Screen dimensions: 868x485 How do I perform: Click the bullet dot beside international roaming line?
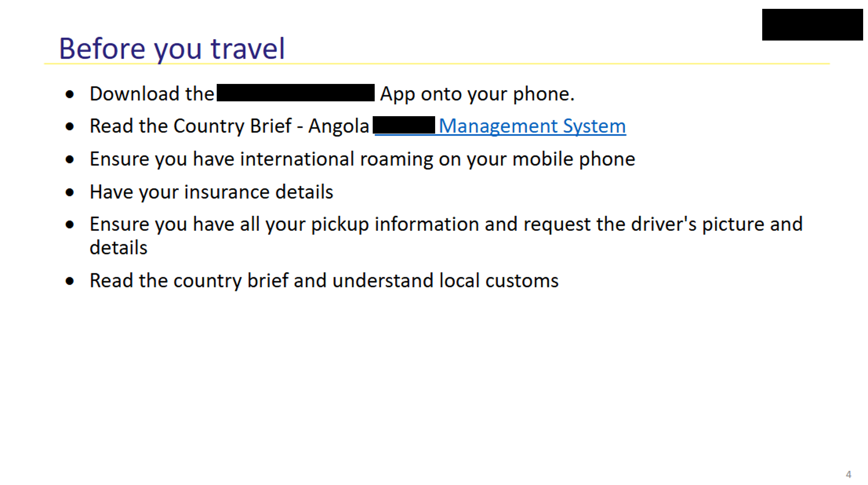tap(70, 160)
